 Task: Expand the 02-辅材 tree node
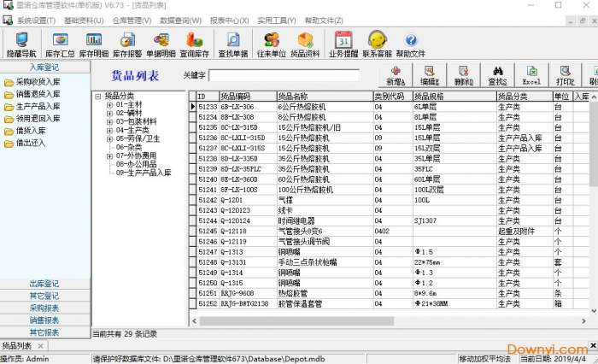pyautogui.click(x=110, y=113)
